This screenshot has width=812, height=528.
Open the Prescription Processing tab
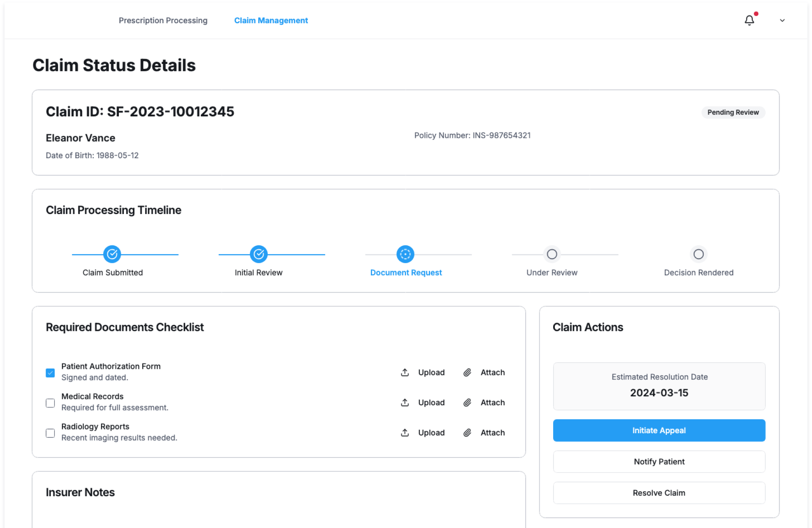tap(163, 20)
